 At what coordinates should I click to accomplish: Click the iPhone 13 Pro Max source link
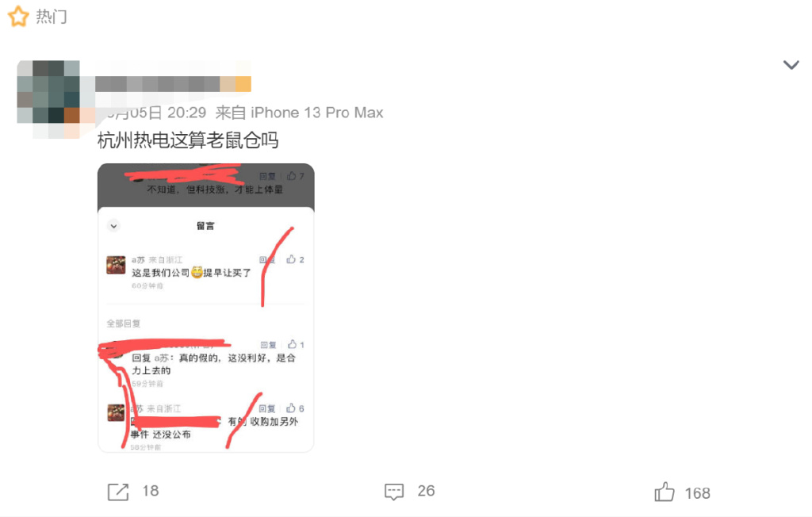pos(317,113)
